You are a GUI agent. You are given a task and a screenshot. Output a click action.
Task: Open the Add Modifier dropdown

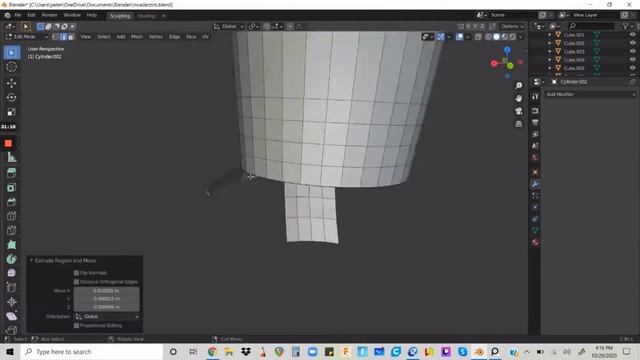click(x=590, y=94)
